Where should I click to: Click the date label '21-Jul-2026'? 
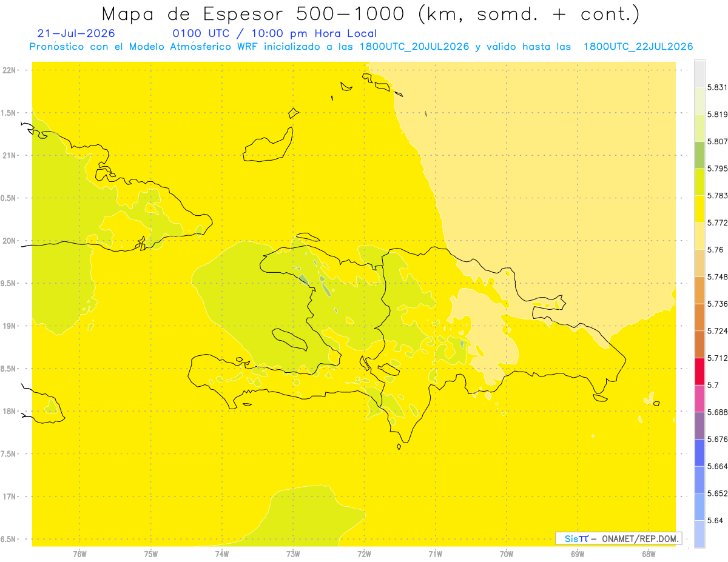tap(76, 33)
